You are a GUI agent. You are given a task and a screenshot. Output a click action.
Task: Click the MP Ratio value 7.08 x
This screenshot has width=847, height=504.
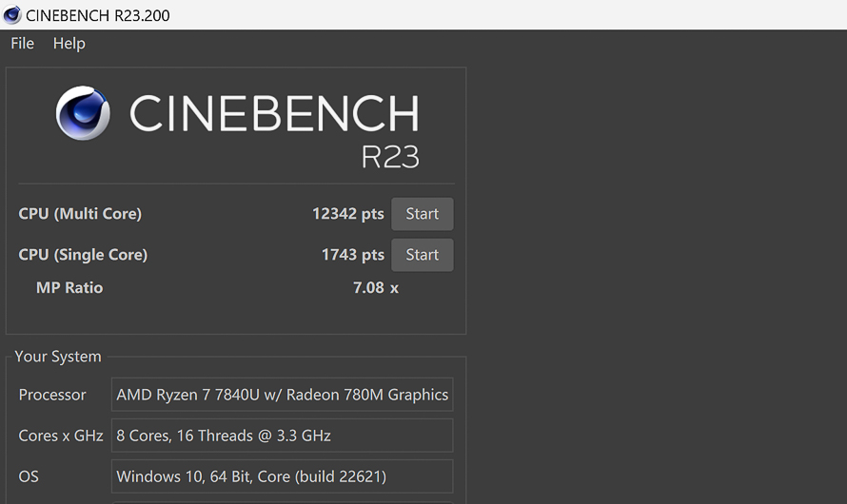point(376,287)
